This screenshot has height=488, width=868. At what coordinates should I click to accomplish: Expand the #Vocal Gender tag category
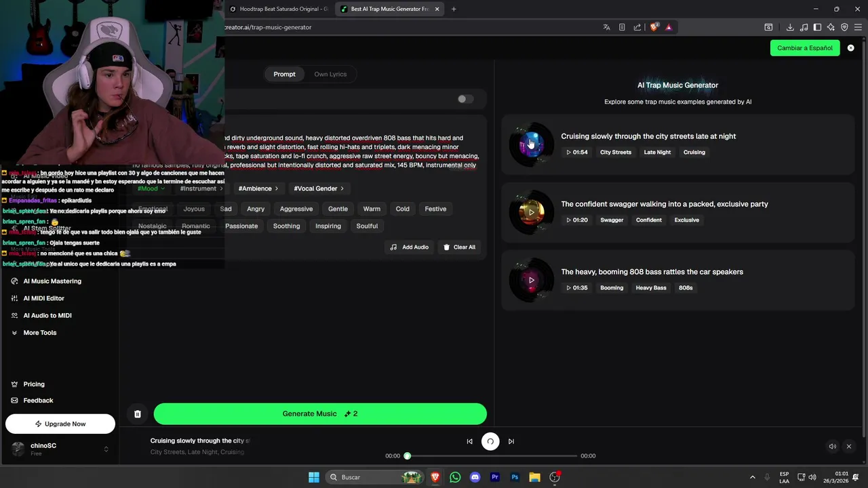pyautogui.click(x=319, y=188)
